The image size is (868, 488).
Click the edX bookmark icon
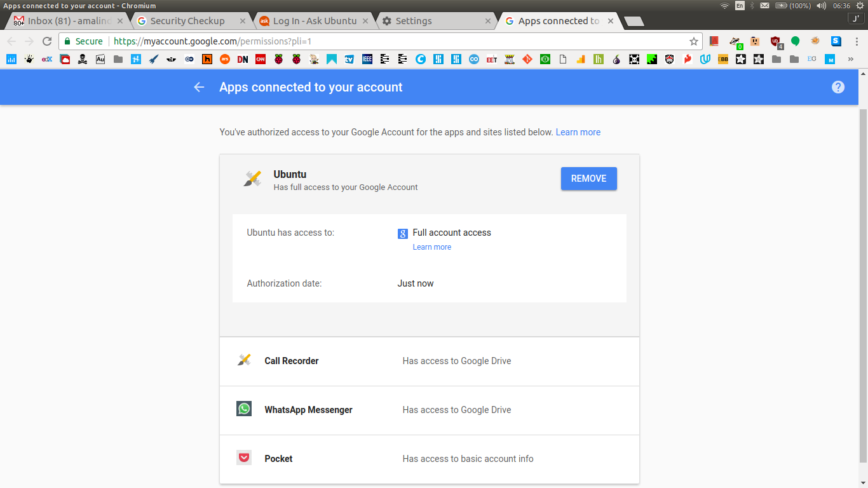click(46, 59)
